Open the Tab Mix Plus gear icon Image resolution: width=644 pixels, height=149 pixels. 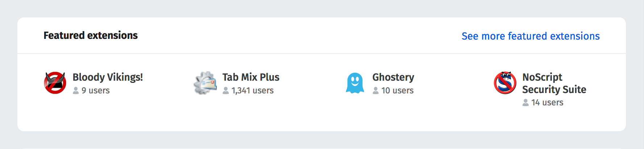point(205,83)
